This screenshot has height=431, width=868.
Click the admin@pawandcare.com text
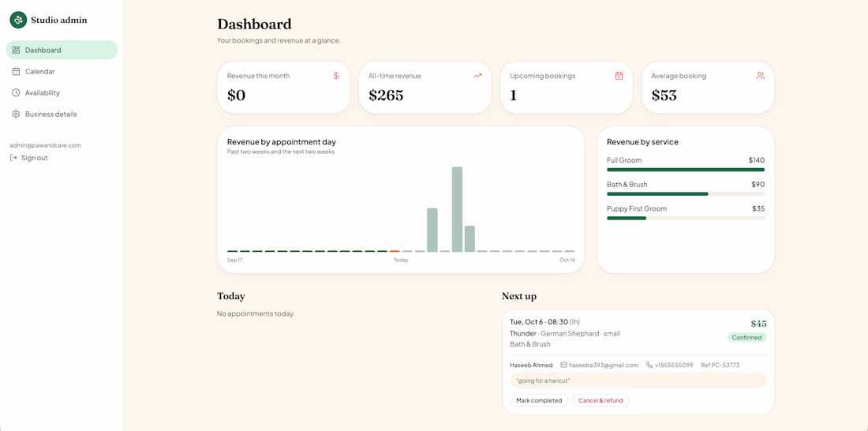click(46, 145)
